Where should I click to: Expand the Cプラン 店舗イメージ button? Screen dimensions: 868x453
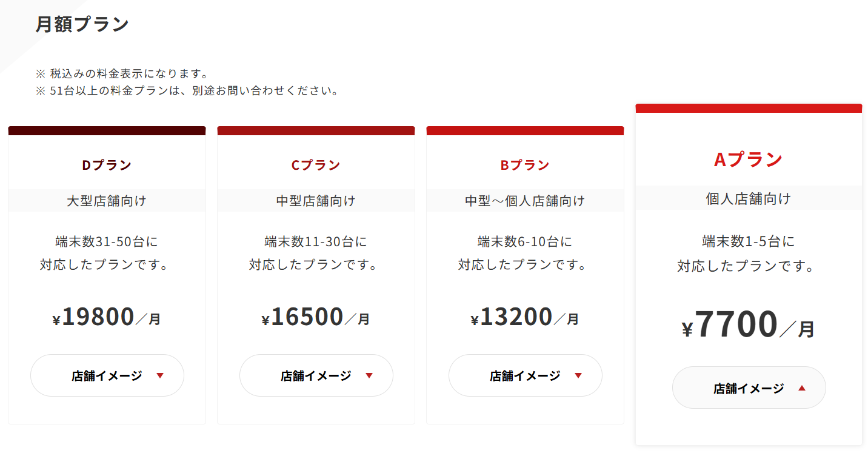316,375
